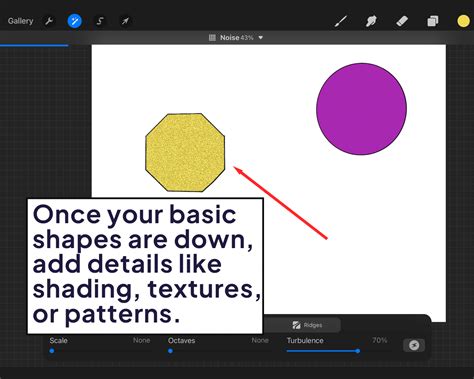Expand the Noise 43% dropdown arrow
Screen dimensions: 474x379
[261, 38]
